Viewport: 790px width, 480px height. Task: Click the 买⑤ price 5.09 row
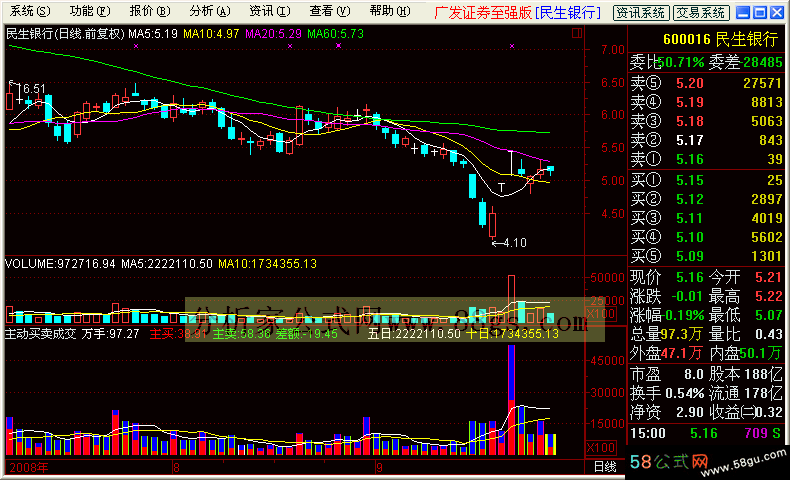pos(706,256)
